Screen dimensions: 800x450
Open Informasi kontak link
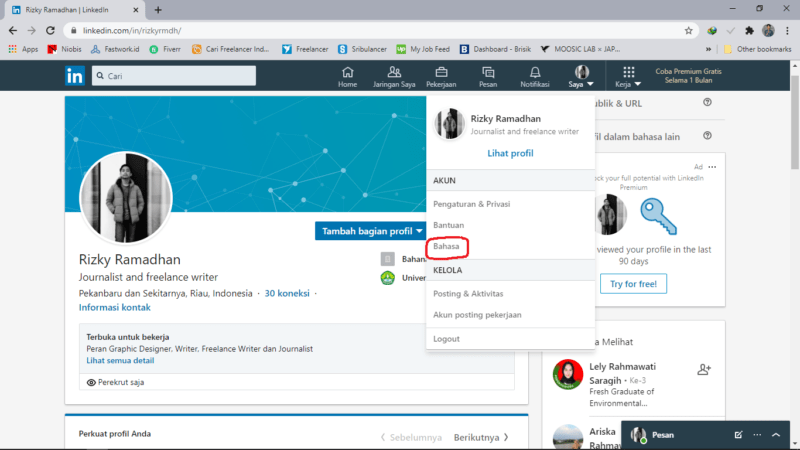point(114,307)
